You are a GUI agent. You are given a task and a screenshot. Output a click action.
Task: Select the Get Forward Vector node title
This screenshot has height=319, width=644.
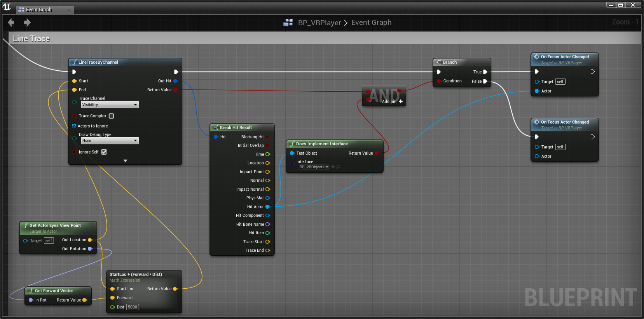54,291
